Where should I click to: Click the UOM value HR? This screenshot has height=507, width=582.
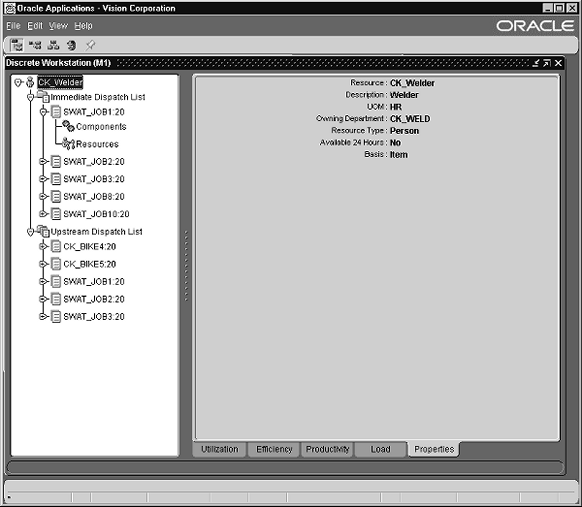tap(396, 107)
